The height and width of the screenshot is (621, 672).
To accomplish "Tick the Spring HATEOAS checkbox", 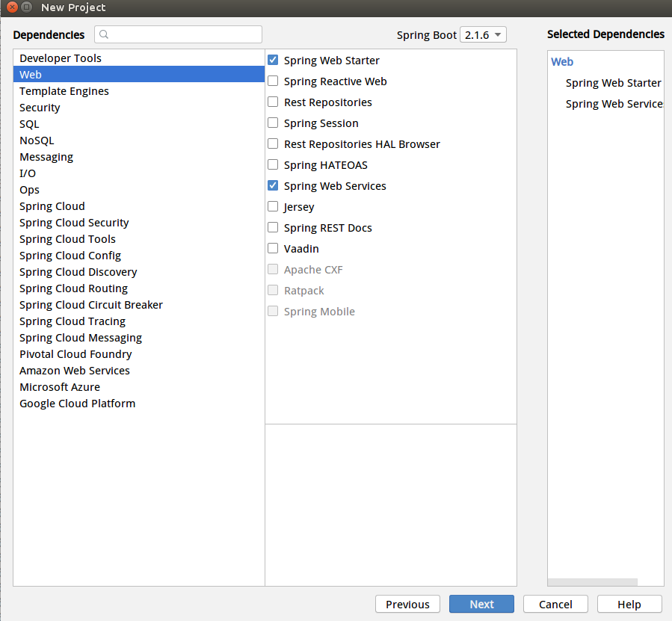I will click(x=273, y=164).
